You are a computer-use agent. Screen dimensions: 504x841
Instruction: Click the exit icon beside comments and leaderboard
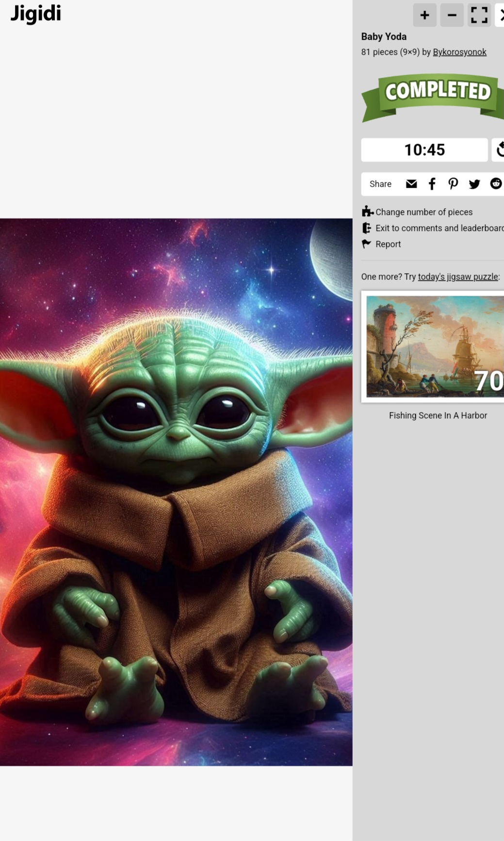click(367, 228)
